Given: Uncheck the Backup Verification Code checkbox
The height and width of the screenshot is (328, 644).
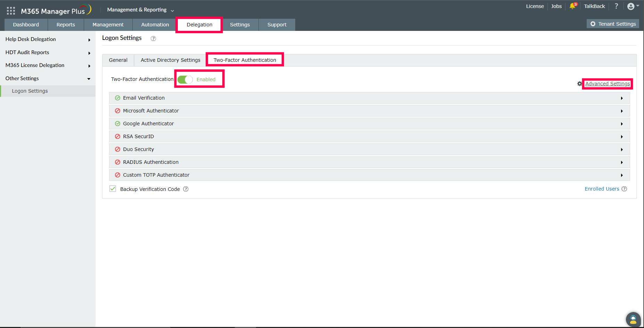Looking at the screenshot, I should pyautogui.click(x=113, y=188).
